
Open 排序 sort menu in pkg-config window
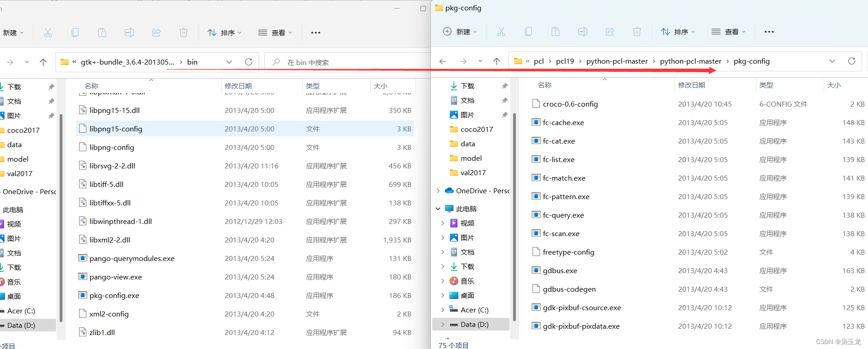click(678, 32)
